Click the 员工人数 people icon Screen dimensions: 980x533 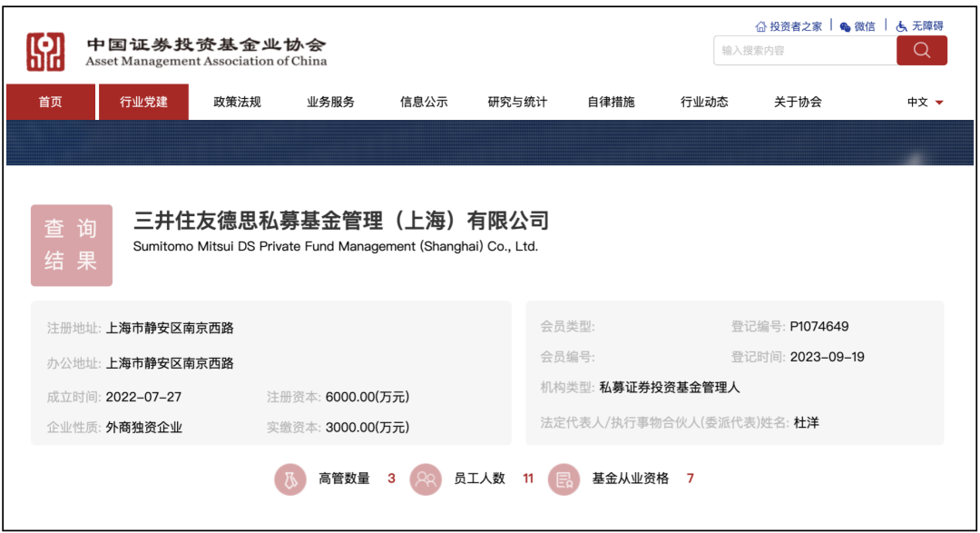pyautogui.click(x=426, y=479)
